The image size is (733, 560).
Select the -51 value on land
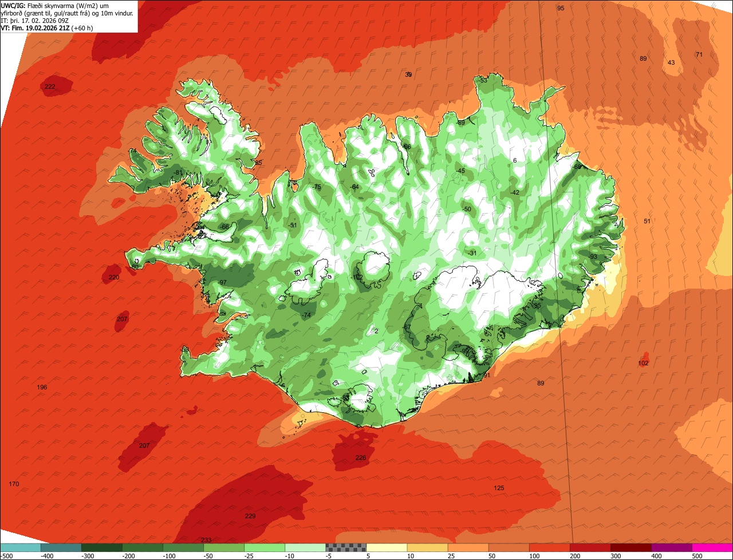pos(293,225)
